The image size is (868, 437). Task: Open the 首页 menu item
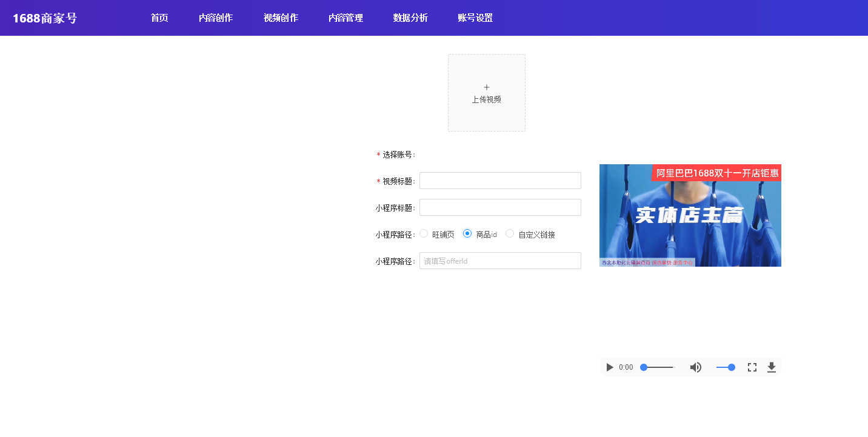click(159, 18)
